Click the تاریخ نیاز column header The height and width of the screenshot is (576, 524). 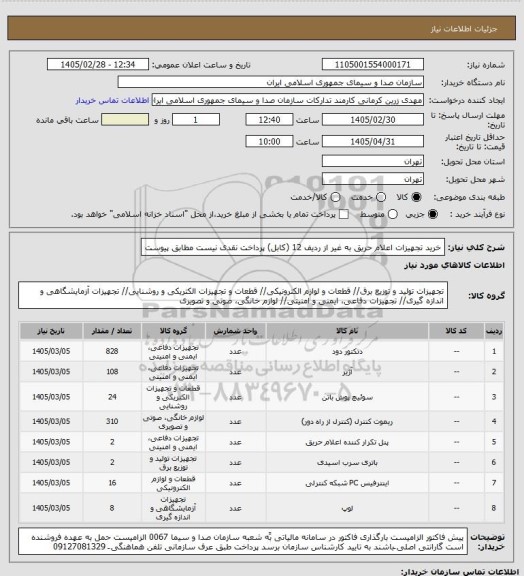point(51,331)
